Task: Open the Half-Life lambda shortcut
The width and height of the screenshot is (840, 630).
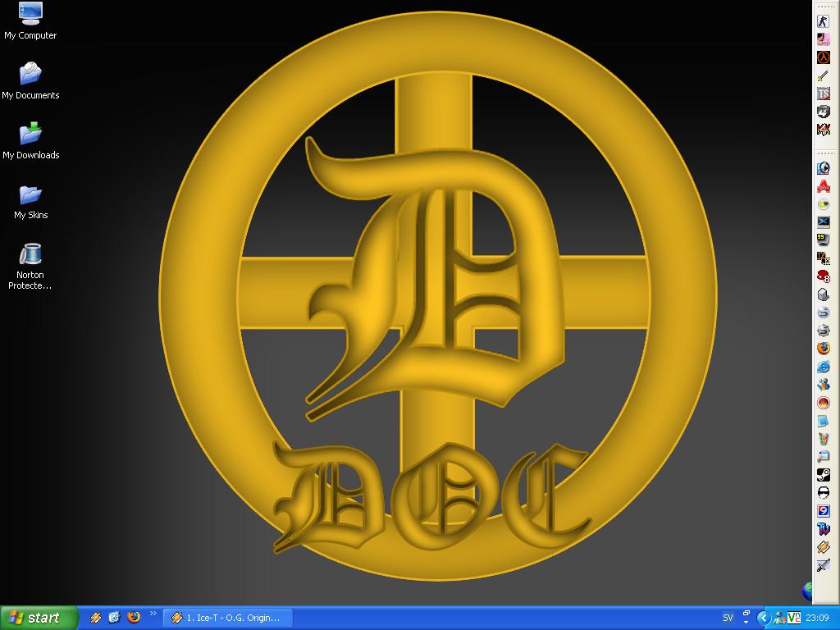Action: [x=824, y=57]
